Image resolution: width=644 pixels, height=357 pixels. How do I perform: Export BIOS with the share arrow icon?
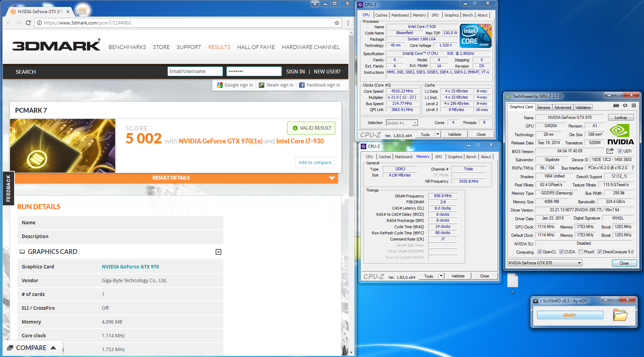coord(610,151)
